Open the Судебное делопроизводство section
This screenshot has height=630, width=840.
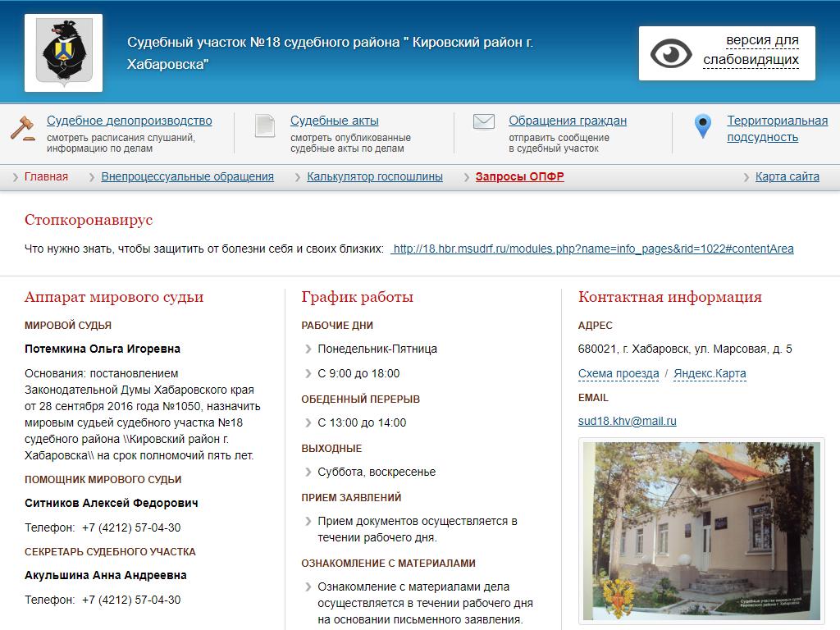point(129,121)
